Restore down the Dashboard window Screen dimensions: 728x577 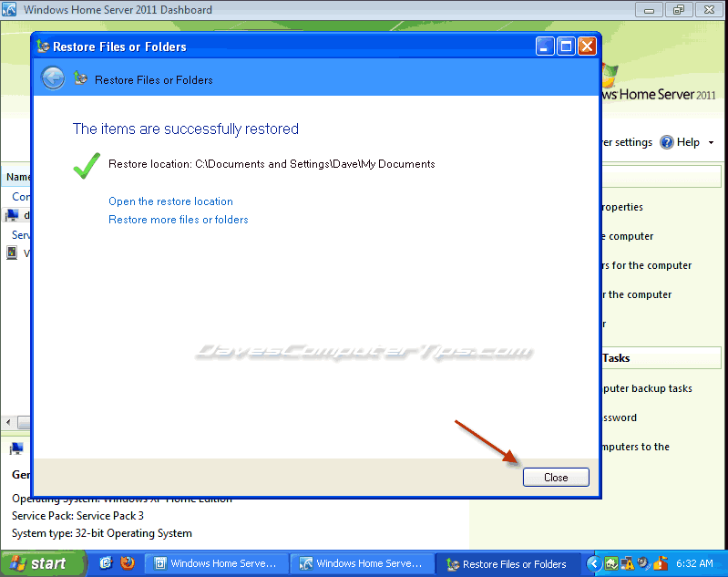tap(679, 10)
